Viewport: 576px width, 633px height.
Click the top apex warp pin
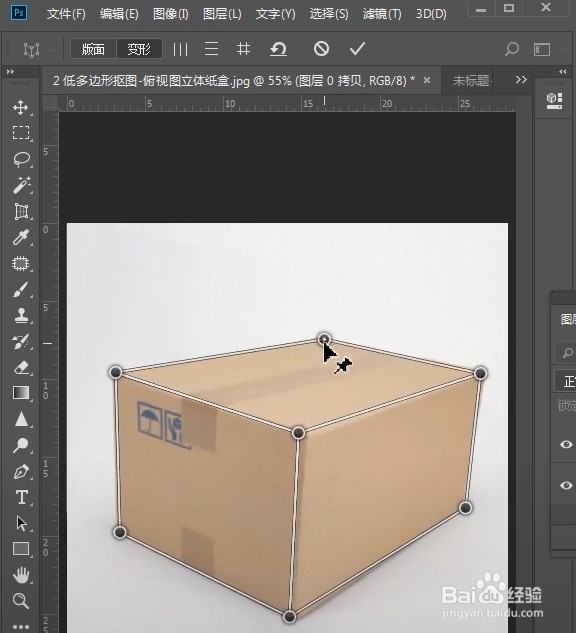(324, 339)
